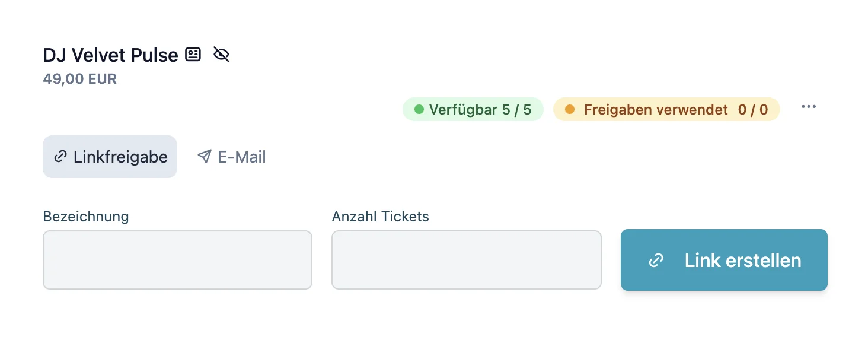Click the chain icon inside Link erstellen button
This screenshot has height=349, width=868.
656,261
